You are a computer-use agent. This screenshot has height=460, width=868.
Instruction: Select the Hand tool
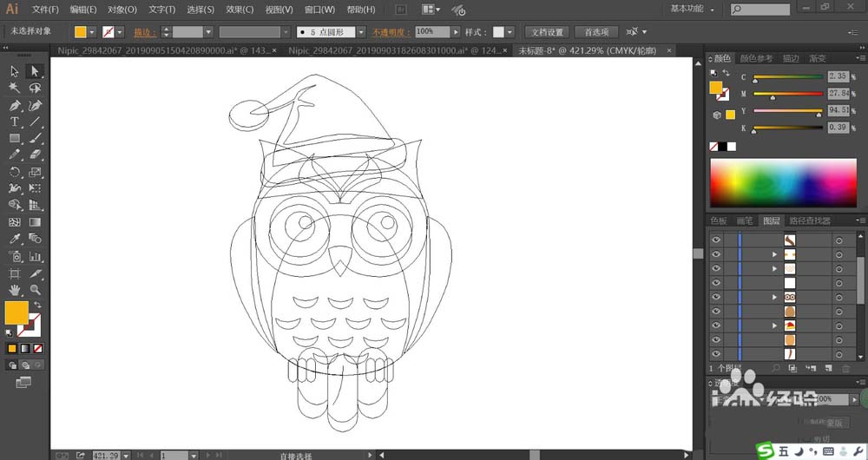click(x=15, y=290)
